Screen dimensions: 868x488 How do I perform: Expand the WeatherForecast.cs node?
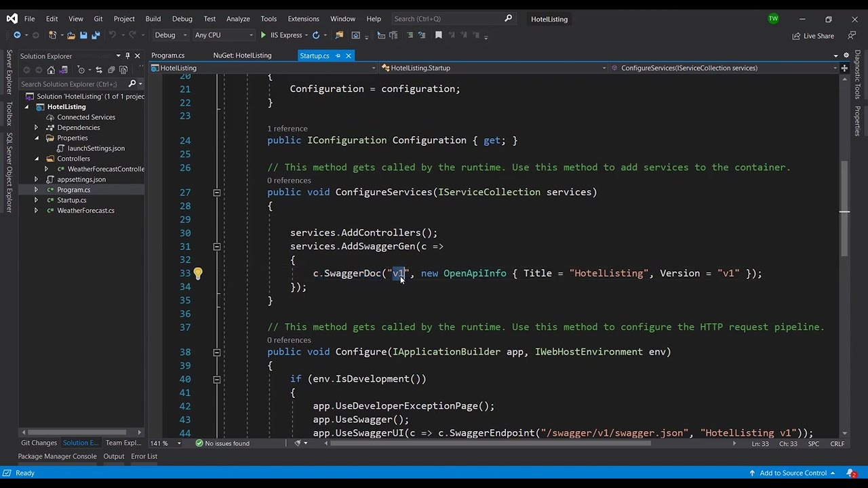point(36,211)
